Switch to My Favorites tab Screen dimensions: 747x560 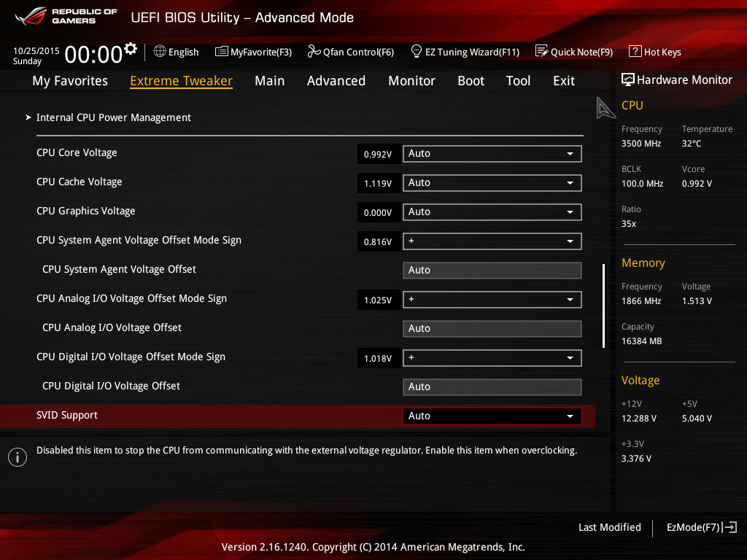point(70,81)
